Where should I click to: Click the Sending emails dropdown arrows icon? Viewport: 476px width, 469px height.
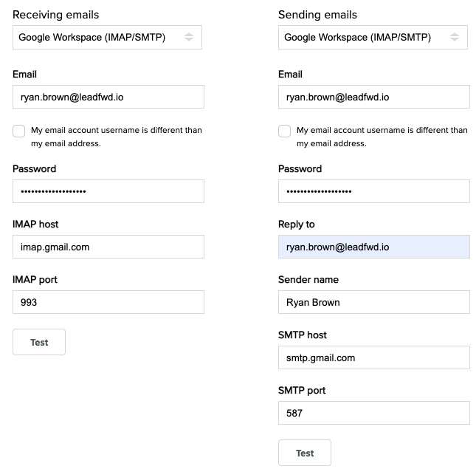(454, 38)
